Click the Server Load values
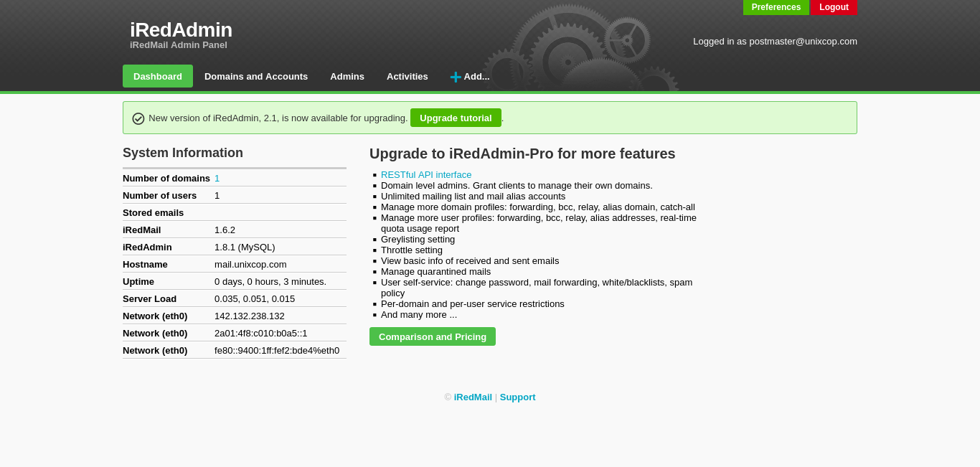Image resolution: width=980 pixels, height=467 pixels. [255, 298]
